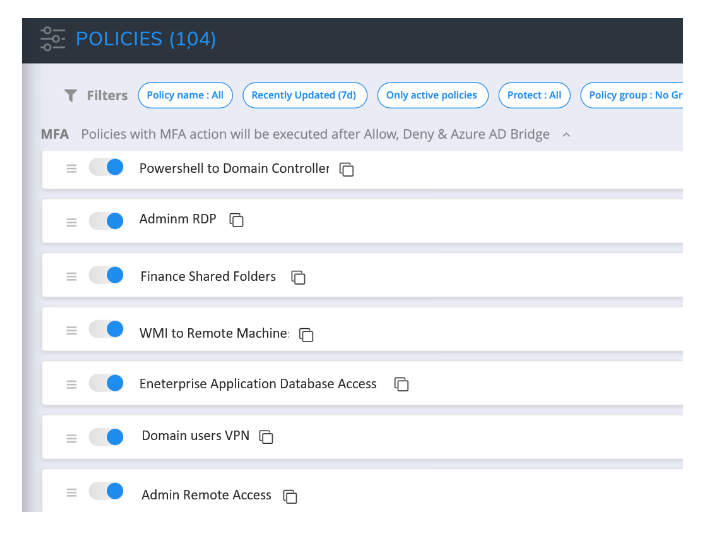Screen dimensions: 708x537
Task: Copy the Admin Remote Access policy
Action: (x=290, y=496)
